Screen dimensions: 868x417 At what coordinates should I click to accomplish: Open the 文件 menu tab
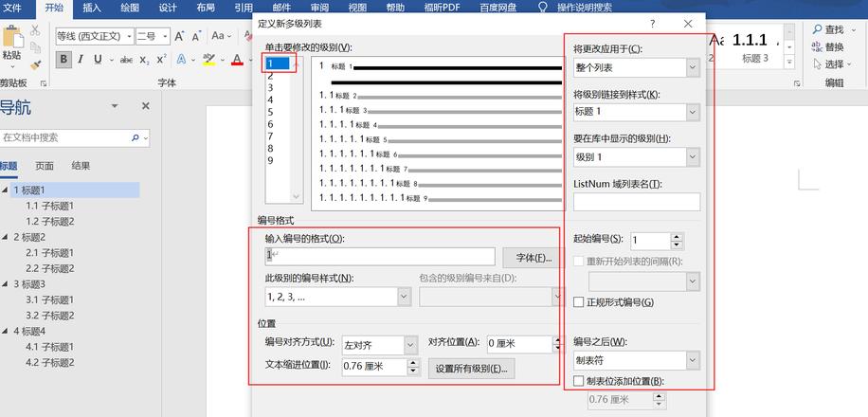click(12, 8)
